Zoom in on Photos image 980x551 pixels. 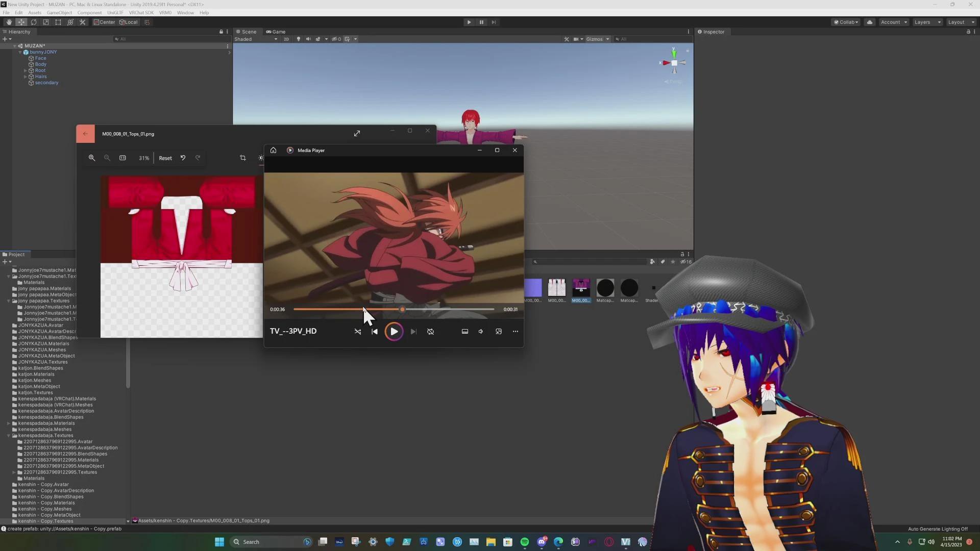click(x=92, y=158)
